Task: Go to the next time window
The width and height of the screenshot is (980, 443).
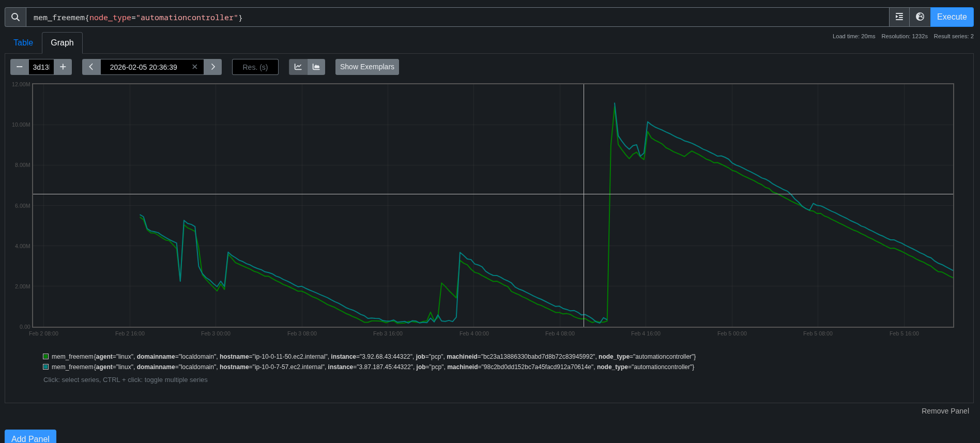Action: pyautogui.click(x=213, y=67)
